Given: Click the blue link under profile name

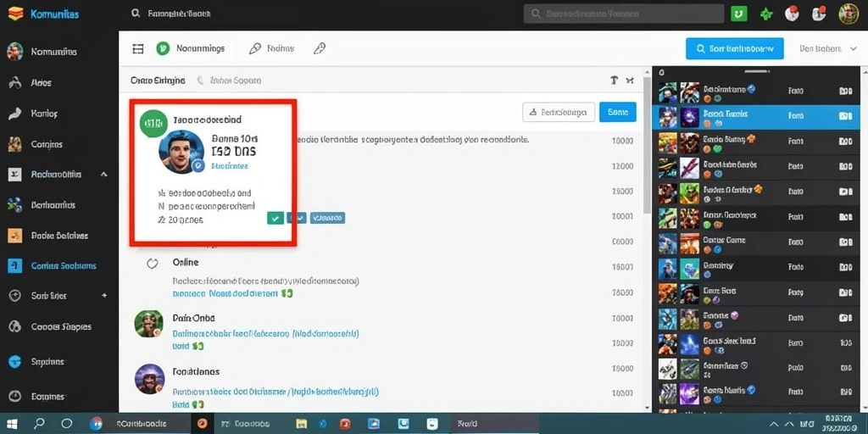Looking at the screenshot, I should (x=229, y=165).
